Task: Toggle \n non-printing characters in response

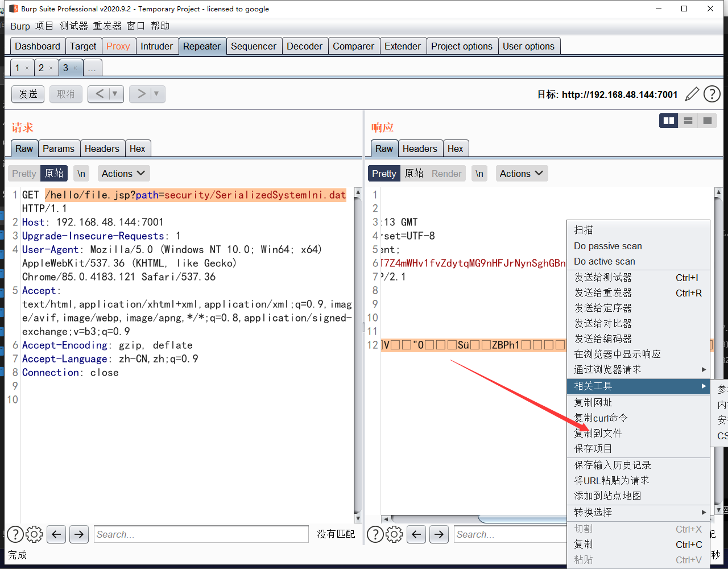Action: 479,174
